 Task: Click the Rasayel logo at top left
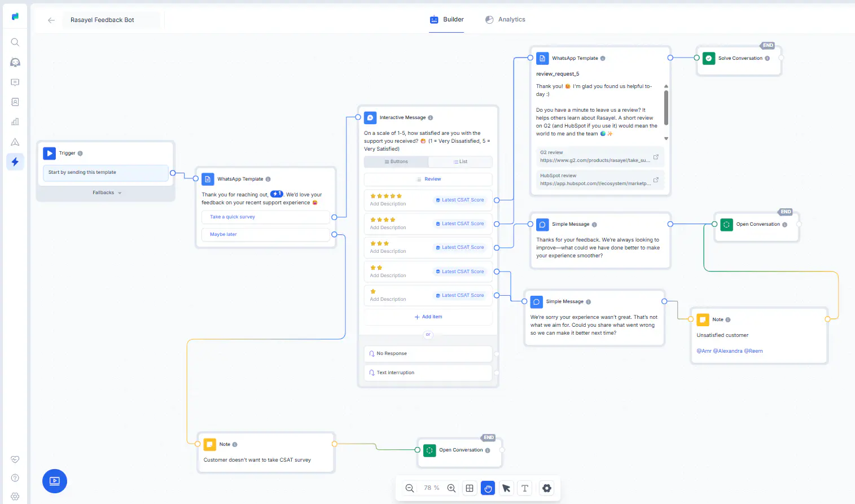coord(15,16)
